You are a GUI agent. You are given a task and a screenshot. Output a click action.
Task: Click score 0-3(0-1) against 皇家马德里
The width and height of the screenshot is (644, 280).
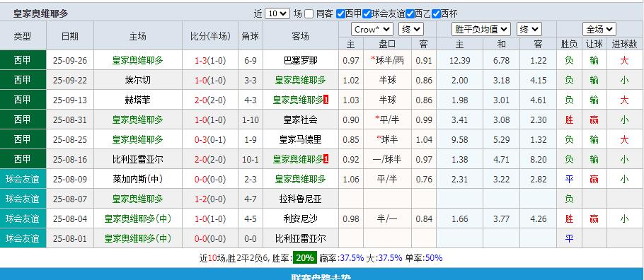coord(210,139)
